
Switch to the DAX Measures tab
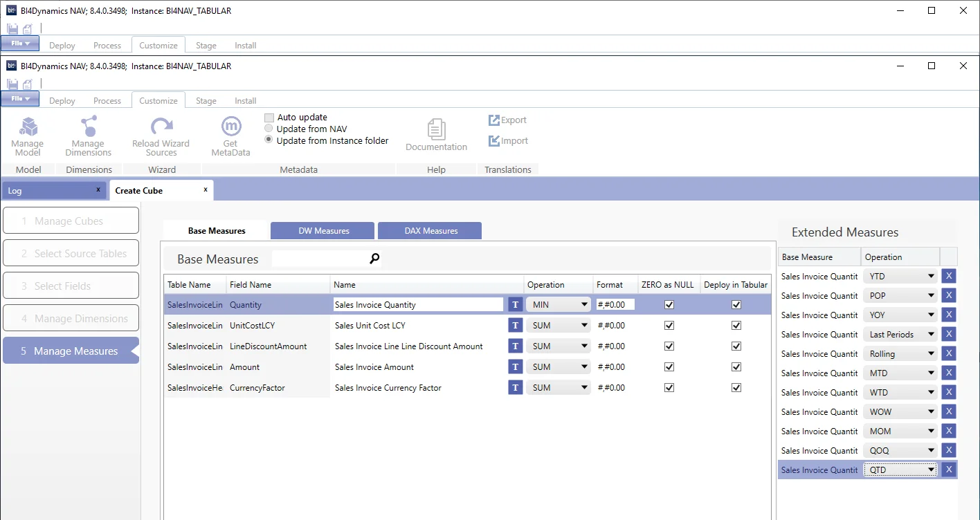430,231
